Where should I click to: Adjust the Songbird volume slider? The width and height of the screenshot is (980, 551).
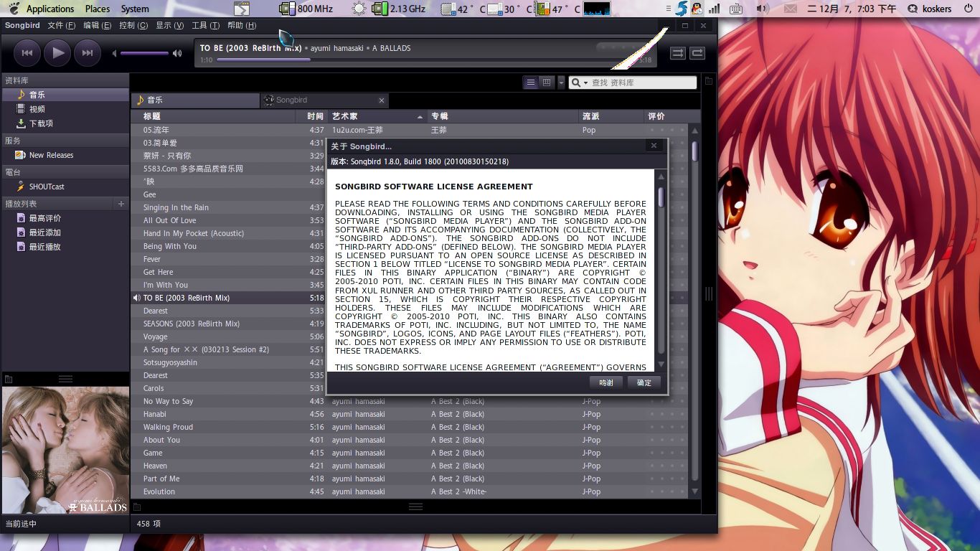click(x=144, y=53)
